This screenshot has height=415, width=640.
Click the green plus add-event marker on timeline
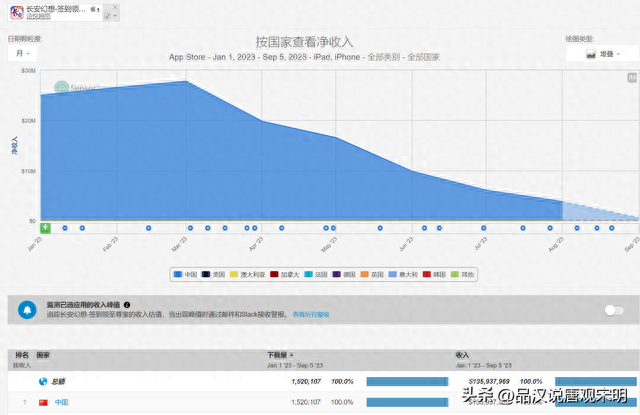(x=45, y=228)
